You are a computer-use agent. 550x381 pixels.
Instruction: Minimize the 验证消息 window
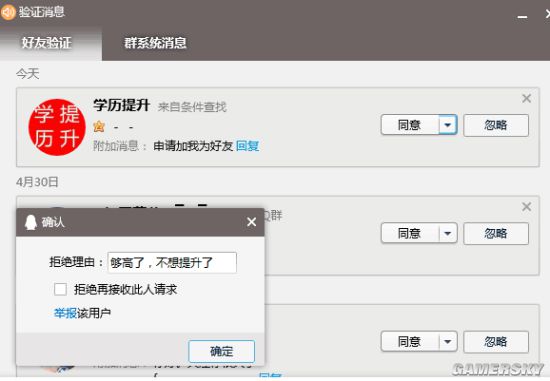522,16
